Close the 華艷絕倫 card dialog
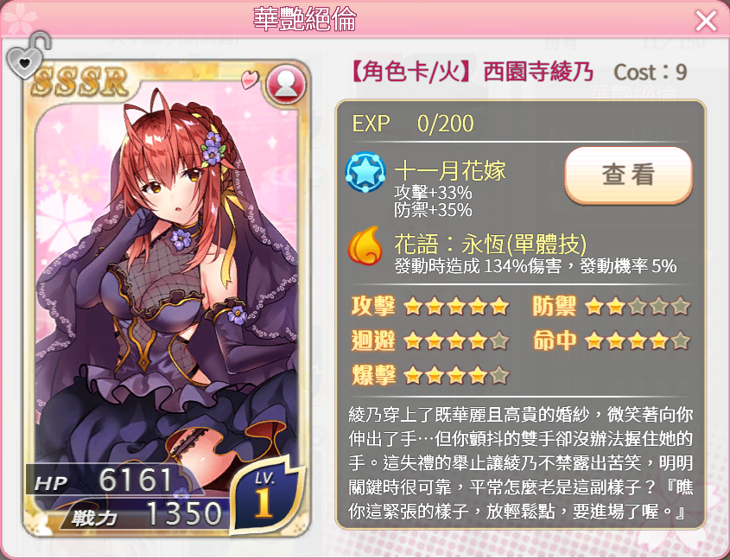 point(706,21)
